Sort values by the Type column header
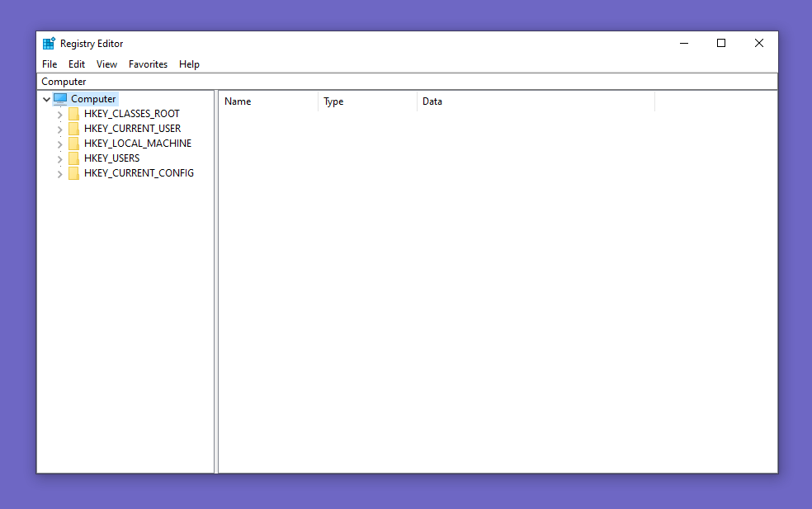 point(367,101)
